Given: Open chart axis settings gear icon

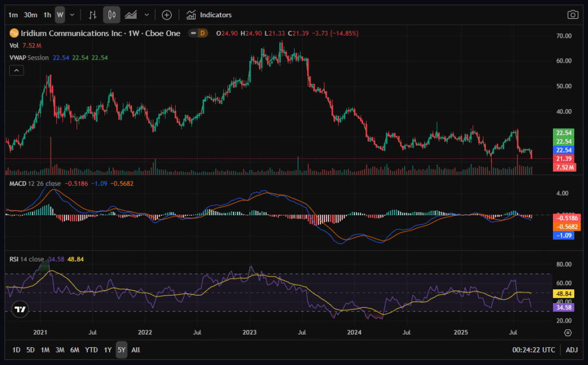Looking at the screenshot, I should coord(567,332).
